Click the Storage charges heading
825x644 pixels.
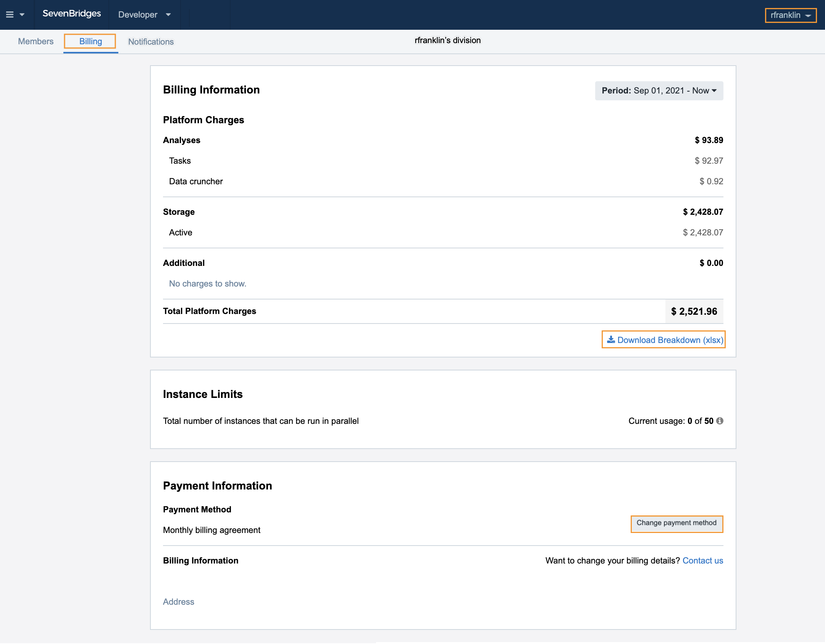179,212
